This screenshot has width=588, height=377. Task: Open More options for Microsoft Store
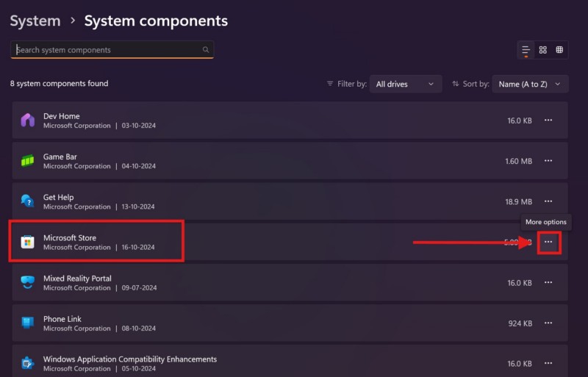pyautogui.click(x=548, y=242)
